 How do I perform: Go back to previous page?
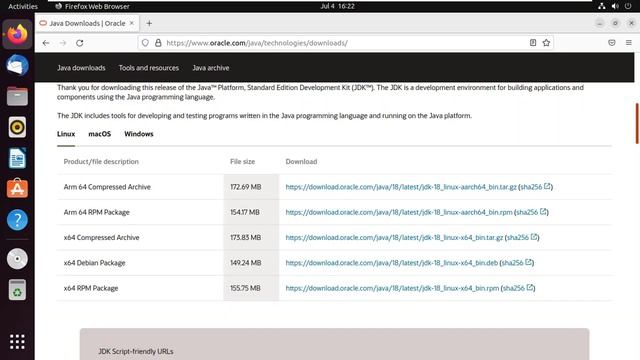pos(46,43)
